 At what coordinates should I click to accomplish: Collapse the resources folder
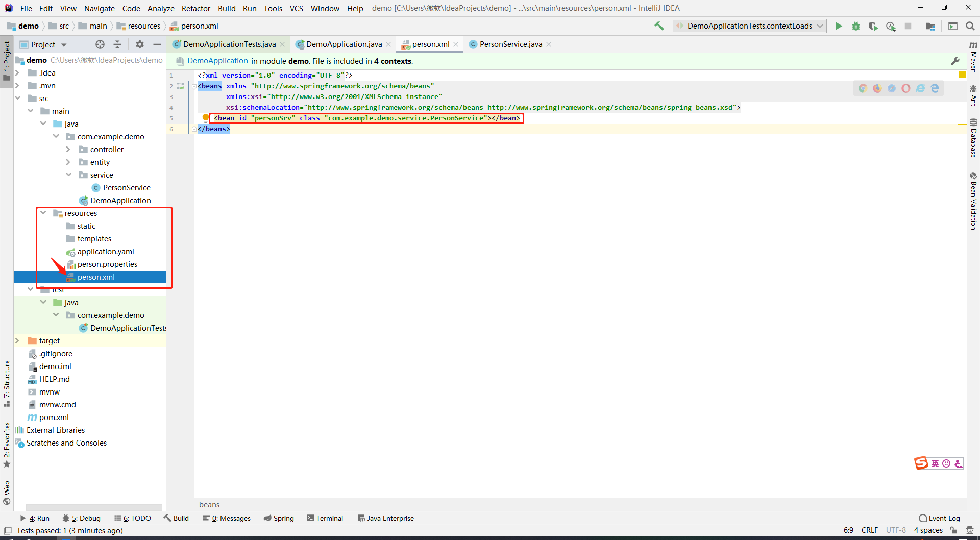click(43, 213)
